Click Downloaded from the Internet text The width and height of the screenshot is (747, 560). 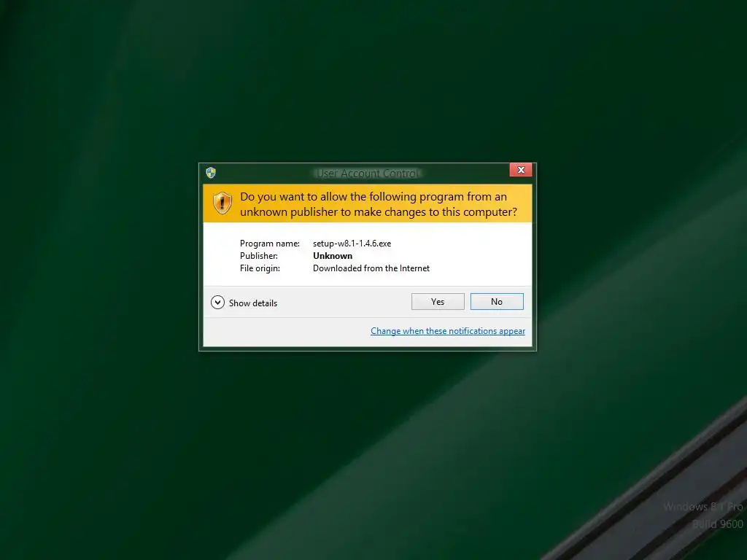coord(371,268)
